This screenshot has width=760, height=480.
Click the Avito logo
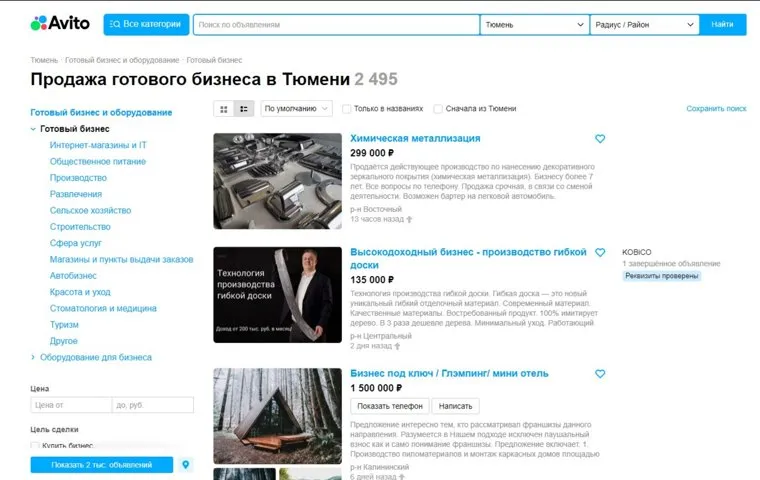point(60,23)
